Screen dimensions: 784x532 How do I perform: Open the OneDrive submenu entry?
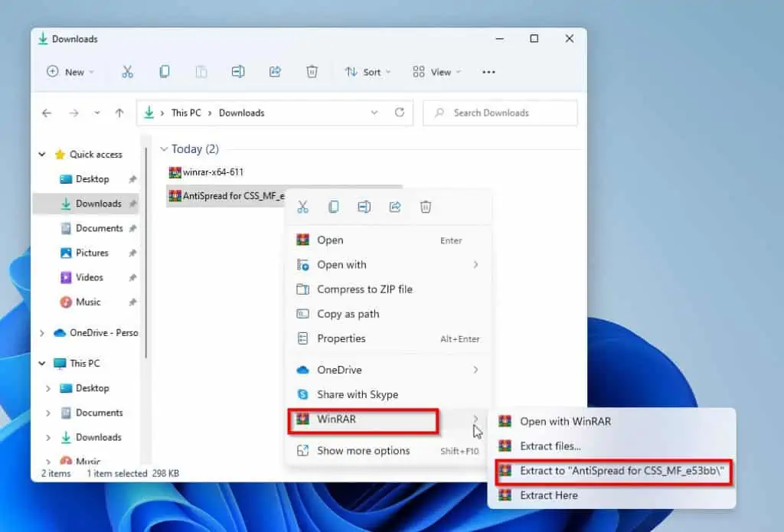[388, 370]
